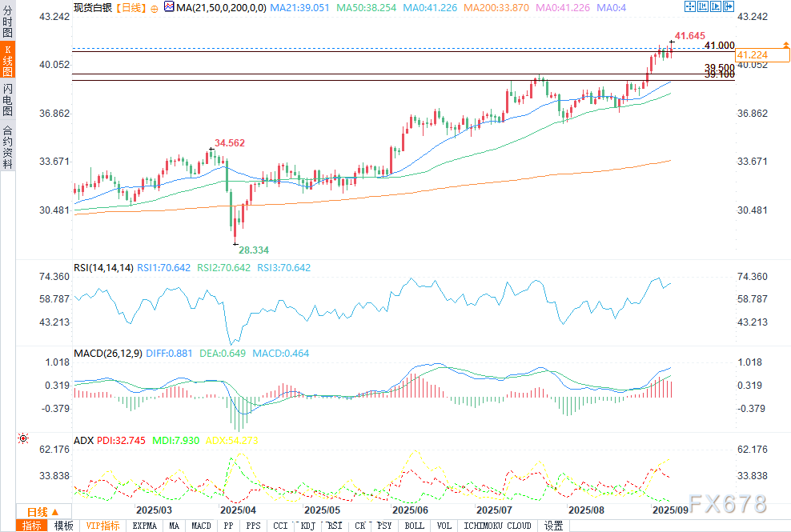791x532 pixels.
Task: Click the 41.645 high price marker
Action: [689, 36]
